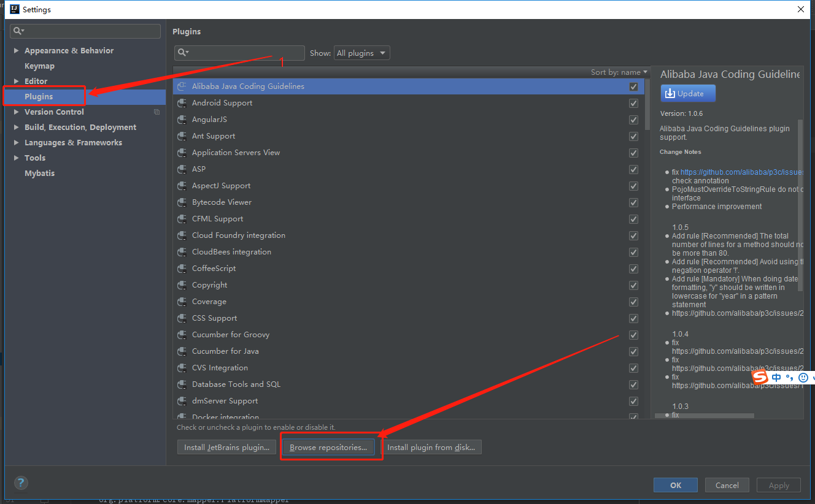The image size is (815, 504).
Task: Open the Mybatis settings page
Action: (x=39, y=174)
